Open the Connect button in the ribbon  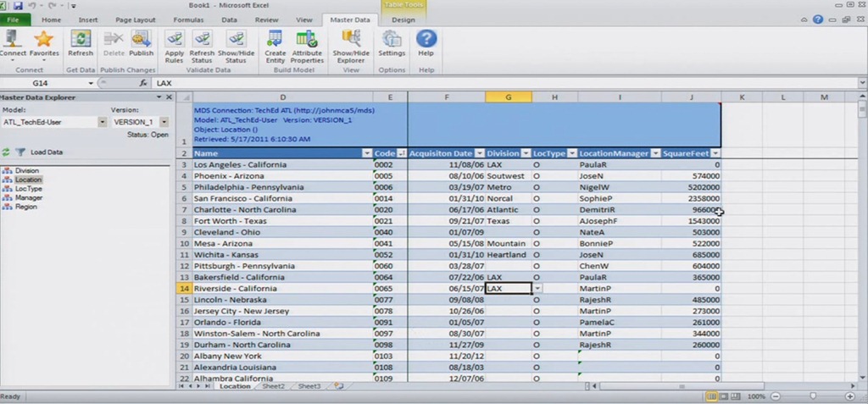(x=12, y=44)
